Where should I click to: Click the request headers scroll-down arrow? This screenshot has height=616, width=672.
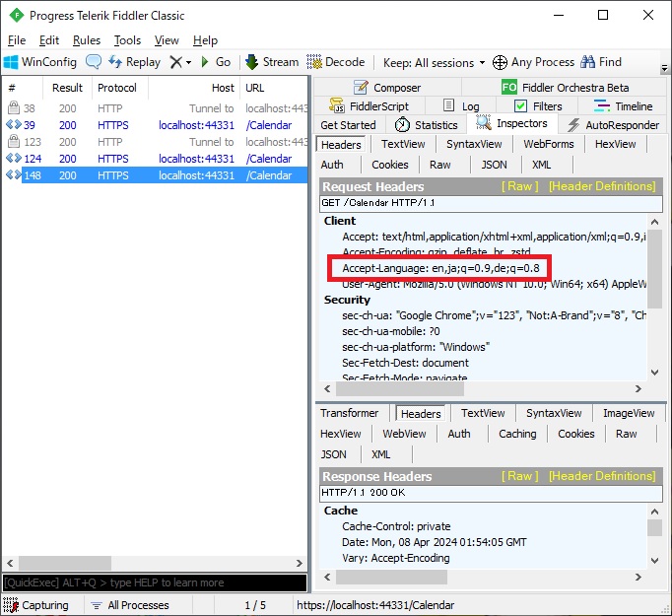click(654, 373)
